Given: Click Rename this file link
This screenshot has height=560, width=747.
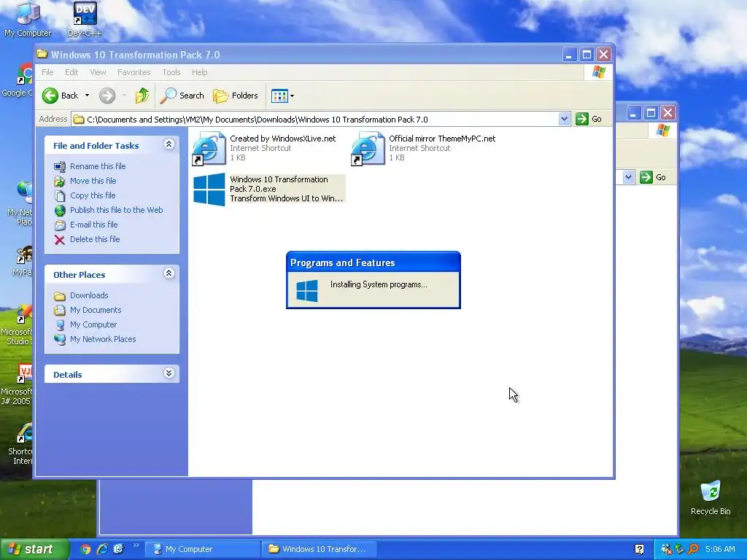Looking at the screenshot, I should 98,166.
